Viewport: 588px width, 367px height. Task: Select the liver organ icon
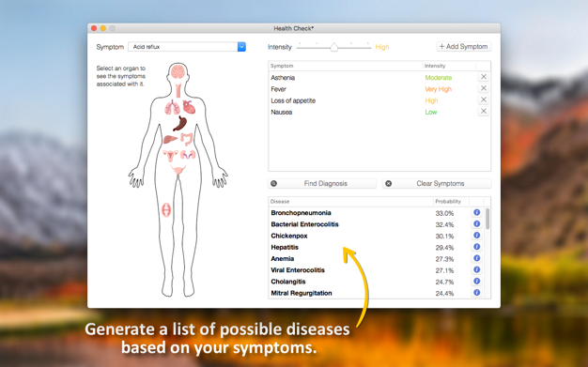point(170,139)
